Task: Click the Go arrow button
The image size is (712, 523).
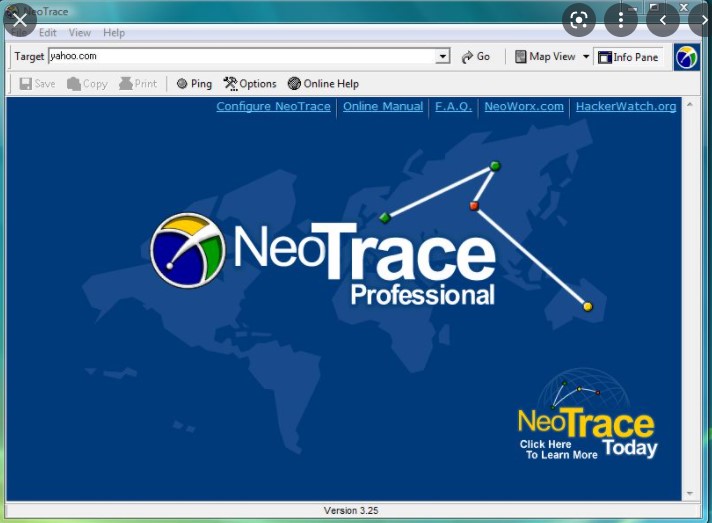Action: (475, 57)
